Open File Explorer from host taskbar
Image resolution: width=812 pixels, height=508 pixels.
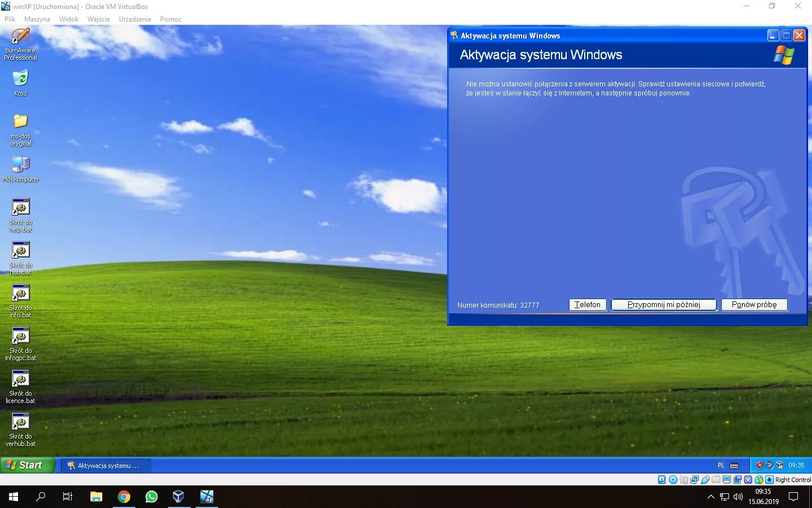[x=96, y=497]
